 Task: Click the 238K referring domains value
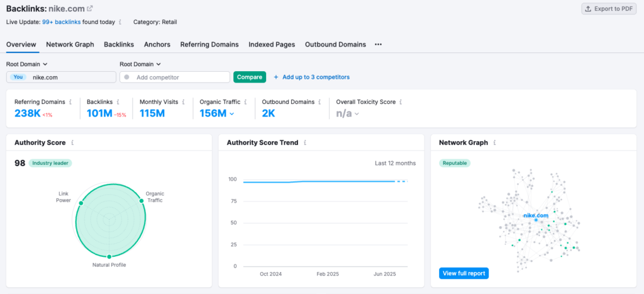point(28,113)
